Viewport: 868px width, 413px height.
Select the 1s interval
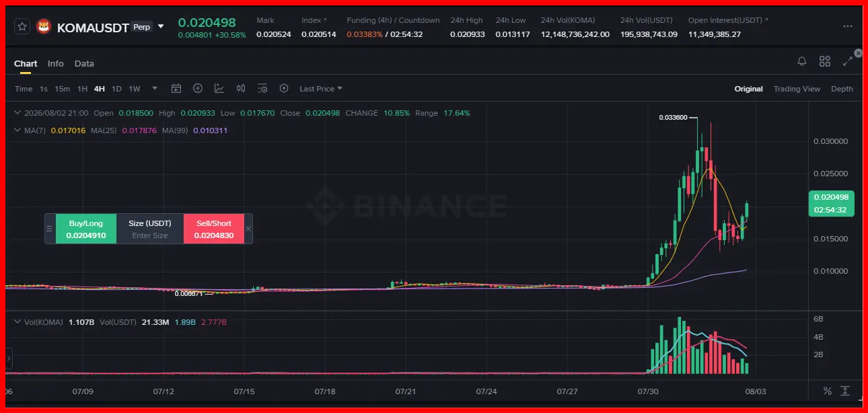(x=44, y=89)
